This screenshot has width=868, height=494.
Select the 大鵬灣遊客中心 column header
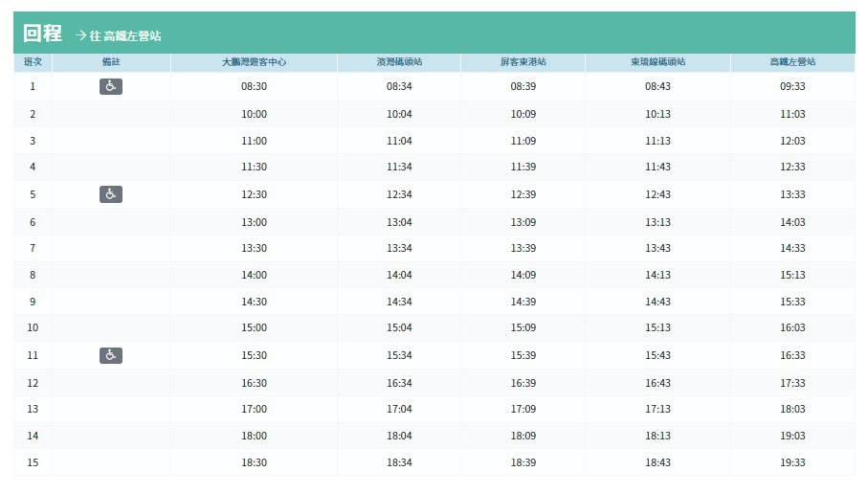[254, 62]
